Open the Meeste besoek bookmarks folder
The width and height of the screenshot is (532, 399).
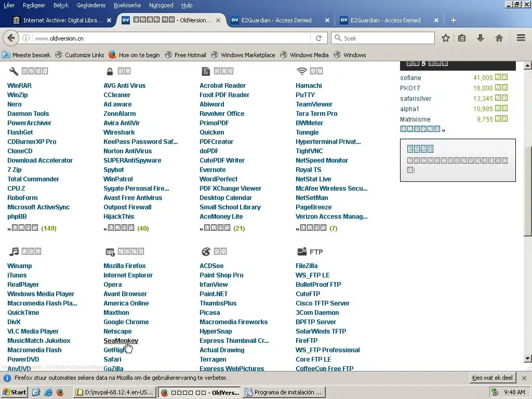tap(26, 55)
